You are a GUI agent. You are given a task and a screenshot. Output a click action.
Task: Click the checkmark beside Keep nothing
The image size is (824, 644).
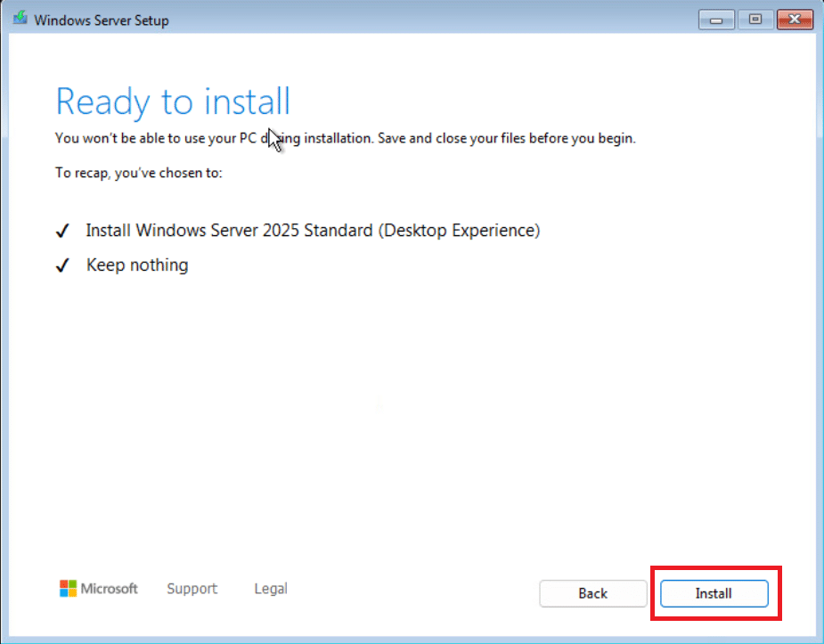62,265
